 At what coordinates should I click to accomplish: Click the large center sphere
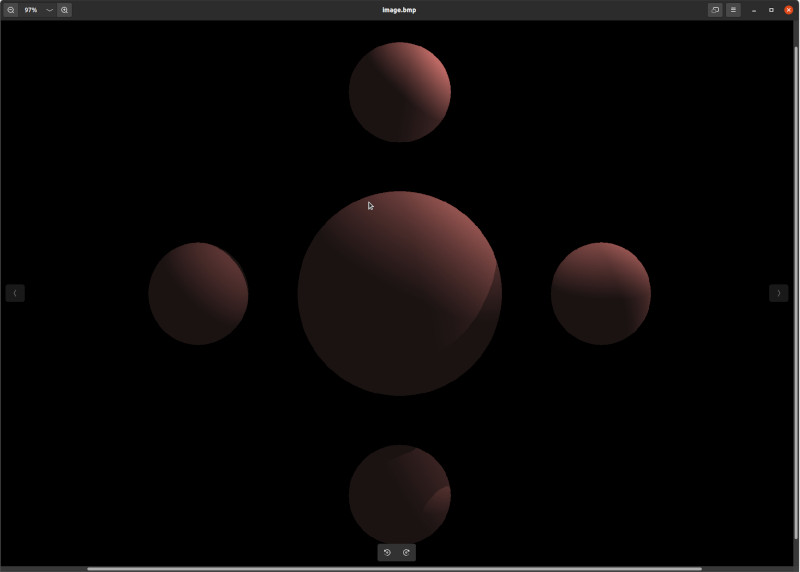[399, 293]
